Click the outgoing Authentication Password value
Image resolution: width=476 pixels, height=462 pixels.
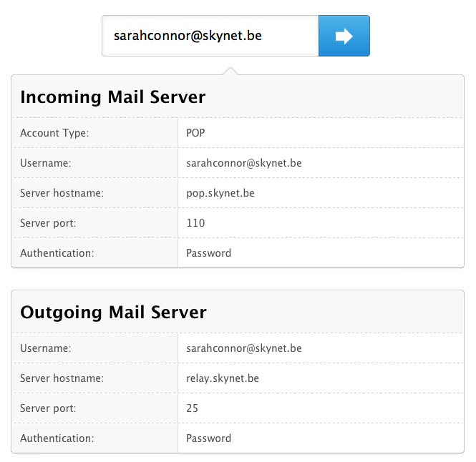[208, 438]
